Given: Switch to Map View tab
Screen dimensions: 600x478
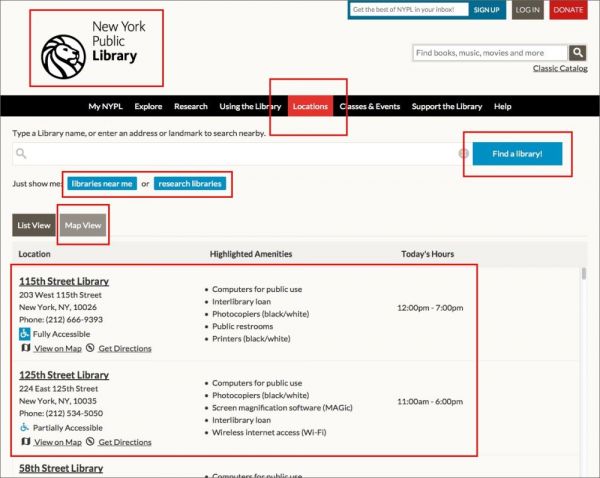Looking at the screenshot, I should pyautogui.click(x=83, y=226).
